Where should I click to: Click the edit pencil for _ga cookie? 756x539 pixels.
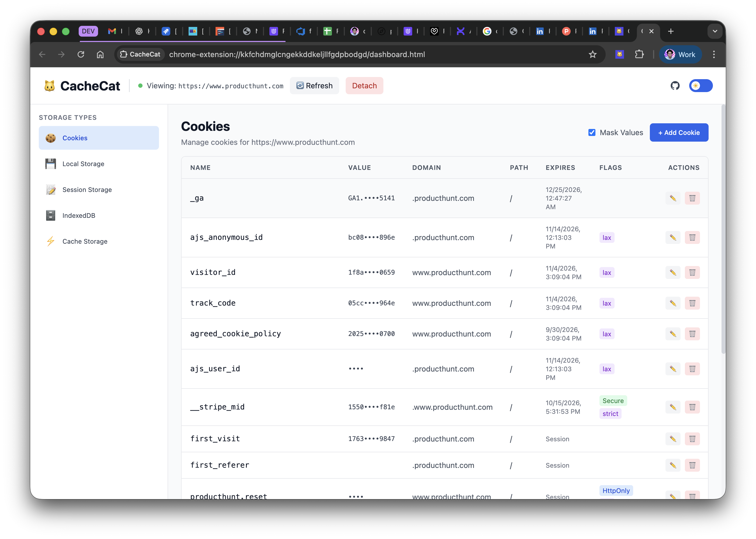(x=673, y=198)
